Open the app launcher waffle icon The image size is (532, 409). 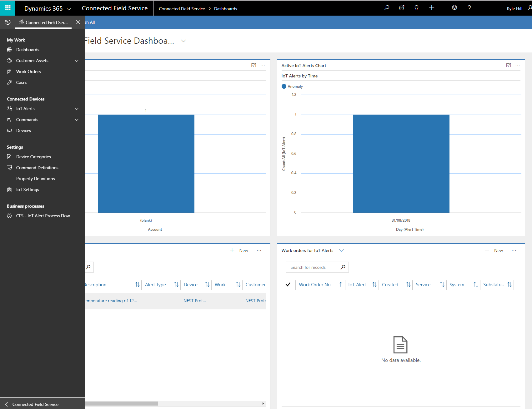8,8
